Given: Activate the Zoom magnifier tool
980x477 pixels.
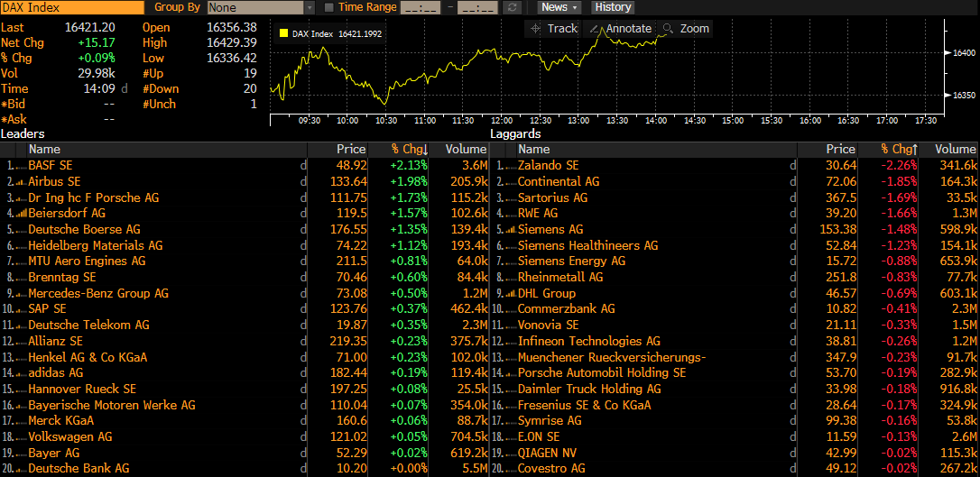Looking at the screenshot, I should [686, 29].
